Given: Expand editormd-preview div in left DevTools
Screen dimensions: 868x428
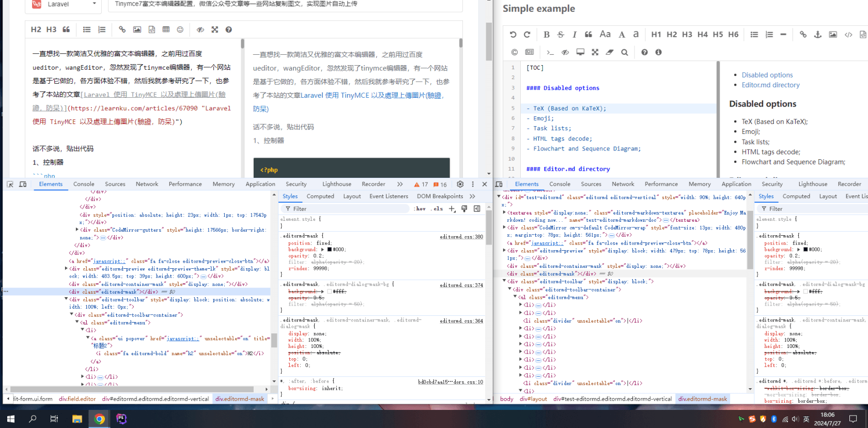Looking at the screenshot, I should (x=66, y=269).
